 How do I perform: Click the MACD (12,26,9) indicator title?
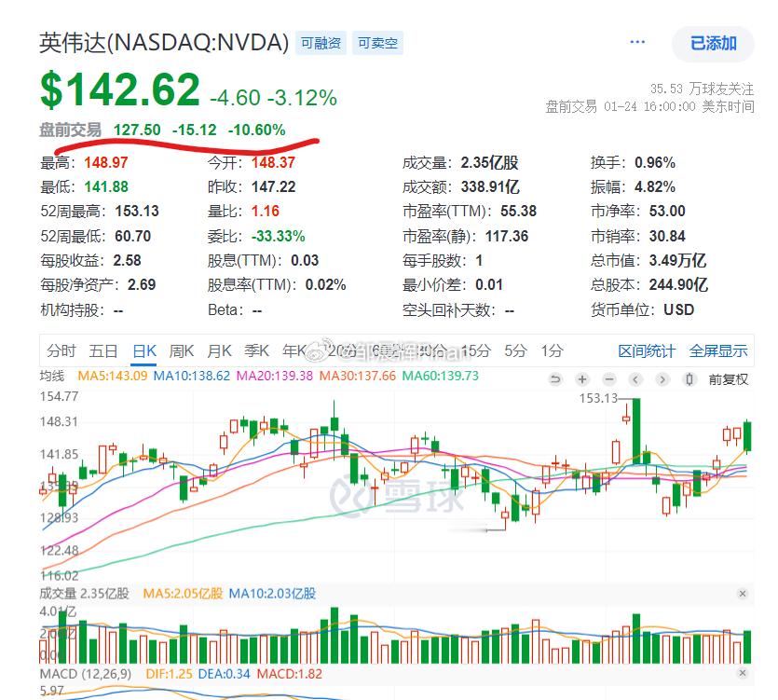pos(86,674)
